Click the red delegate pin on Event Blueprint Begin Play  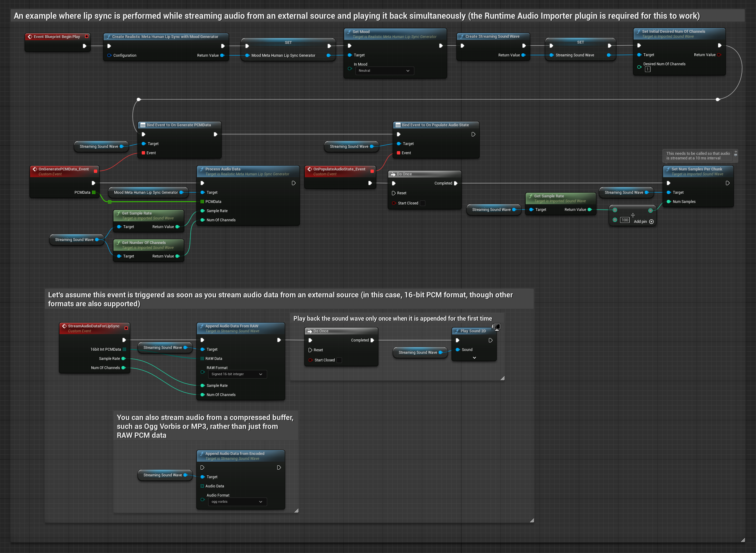[x=86, y=36]
